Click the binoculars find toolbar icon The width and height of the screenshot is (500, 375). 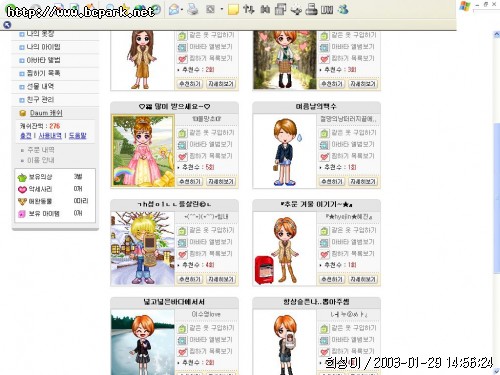[265, 9]
